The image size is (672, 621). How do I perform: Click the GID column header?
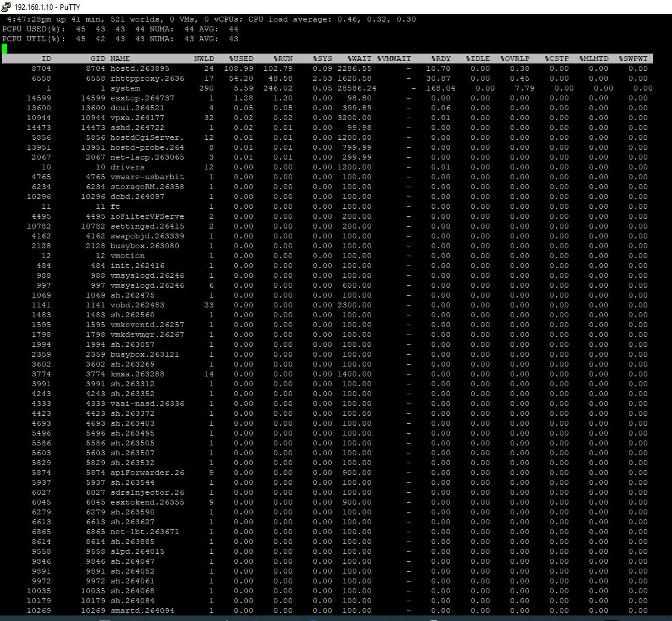[x=97, y=59]
